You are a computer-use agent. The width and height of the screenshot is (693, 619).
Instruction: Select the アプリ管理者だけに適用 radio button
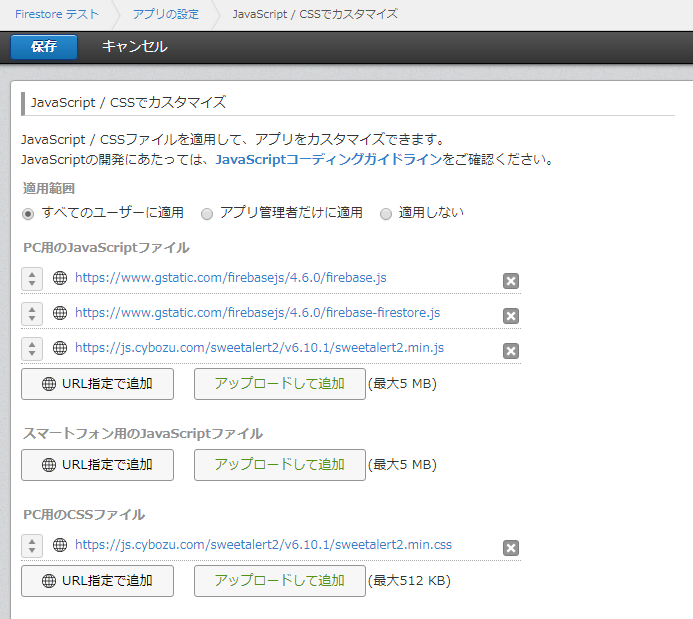coord(207,214)
